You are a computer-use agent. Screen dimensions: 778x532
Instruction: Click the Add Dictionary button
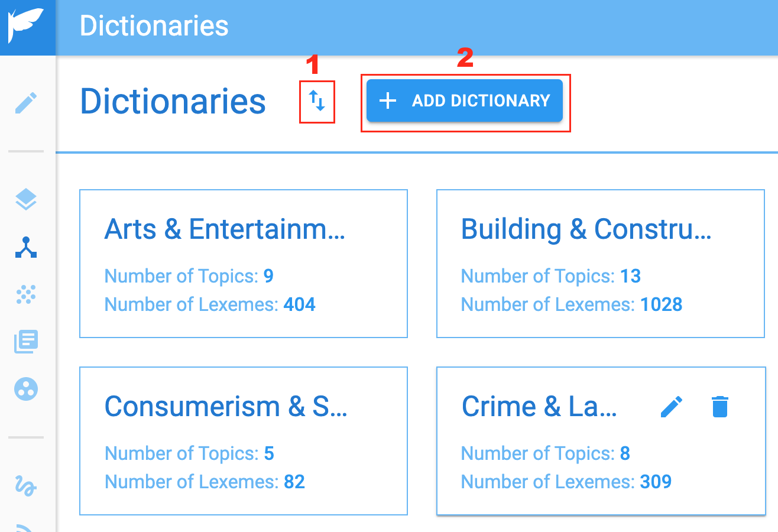pyautogui.click(x=465, y=100)
